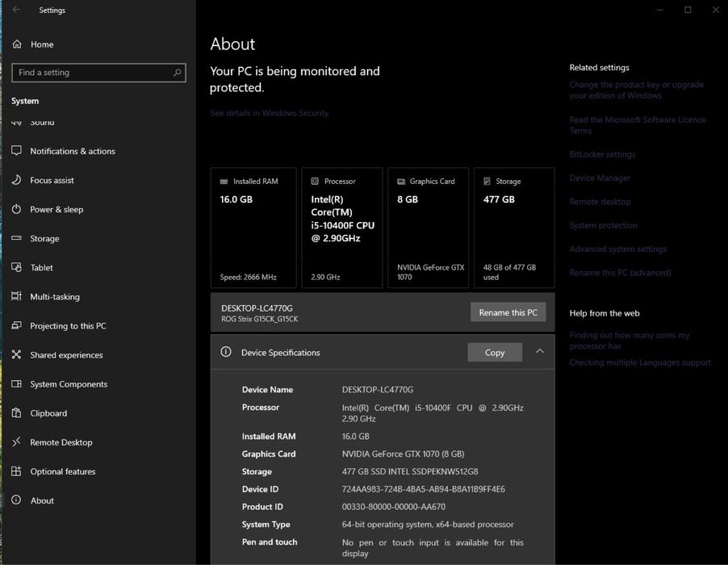The height and width of the screenshot is (565, 728).
Task: Copy the device specifications
Action: tap(495, 353)
